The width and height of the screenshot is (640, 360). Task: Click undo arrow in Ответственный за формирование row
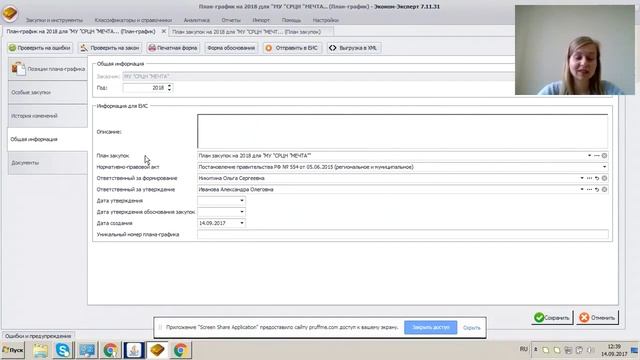coord(597,178)
